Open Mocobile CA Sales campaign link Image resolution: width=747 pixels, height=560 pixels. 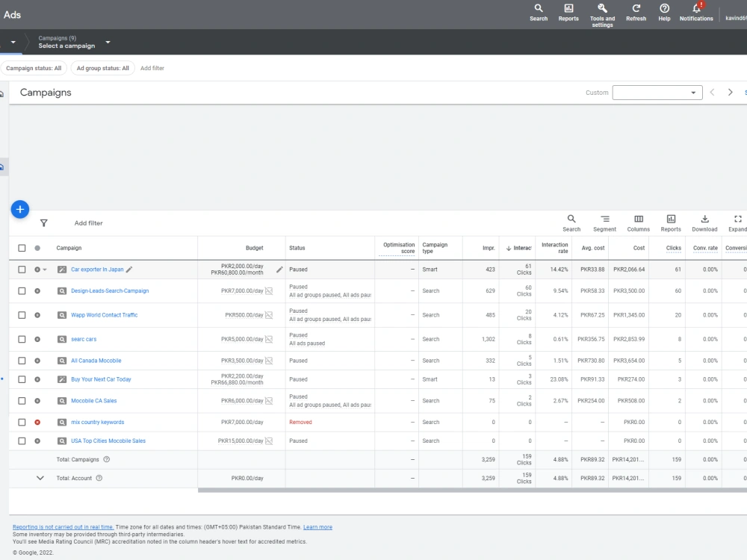click(x=94, y=401)
